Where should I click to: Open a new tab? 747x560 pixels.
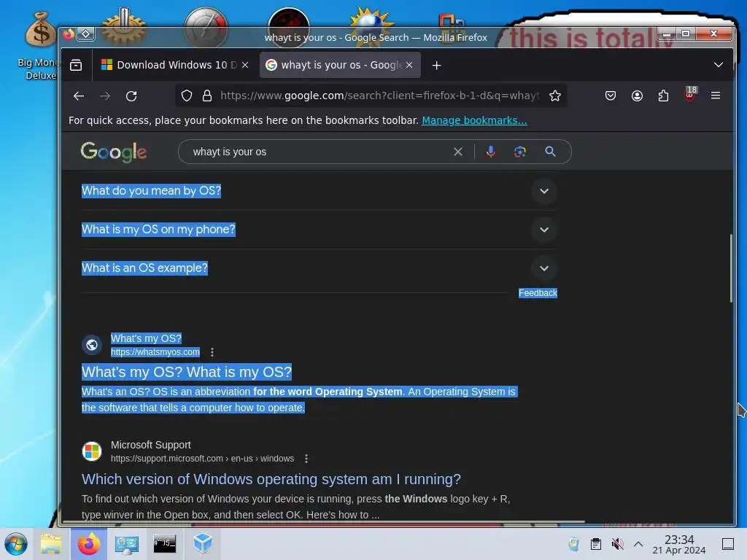[436, 65]
